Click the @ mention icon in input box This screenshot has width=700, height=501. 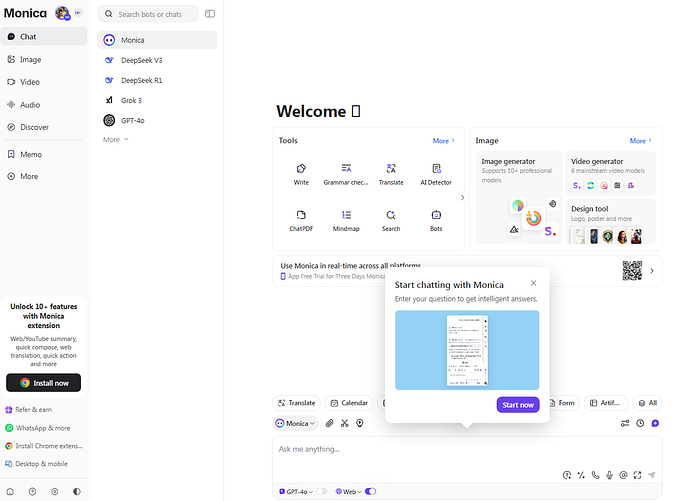[x=624, y=475]
